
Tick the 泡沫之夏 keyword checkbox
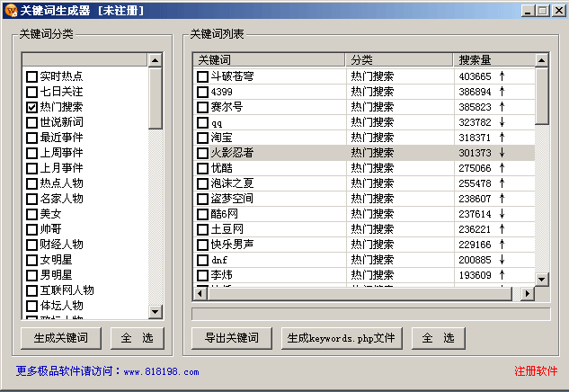pos(202,183)
